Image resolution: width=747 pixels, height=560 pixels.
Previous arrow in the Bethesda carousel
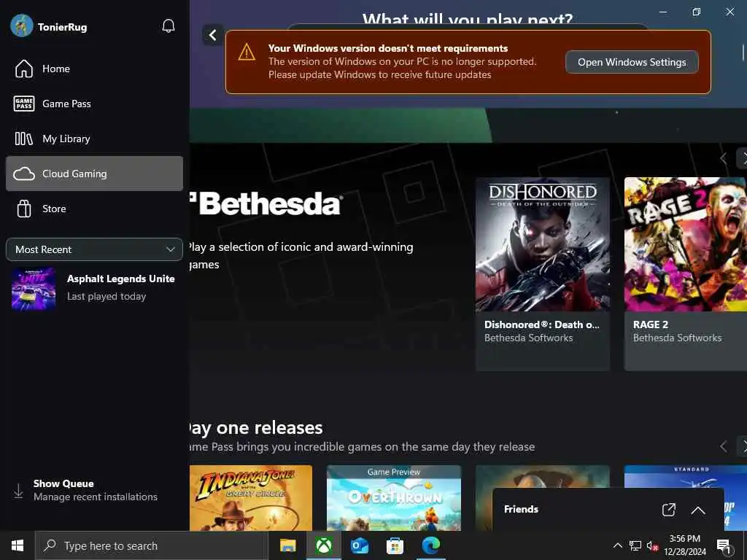pyautogui.click(x=723, y=158)
